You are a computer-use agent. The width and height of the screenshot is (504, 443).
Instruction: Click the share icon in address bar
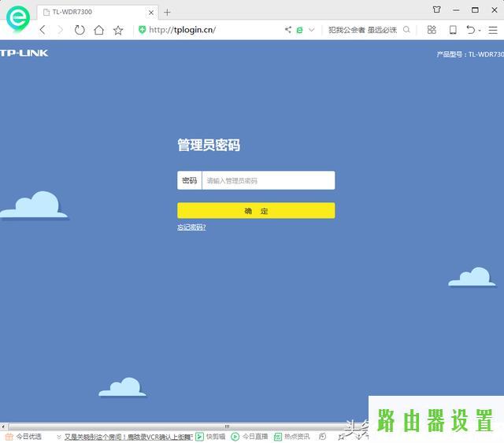(287, 30)
